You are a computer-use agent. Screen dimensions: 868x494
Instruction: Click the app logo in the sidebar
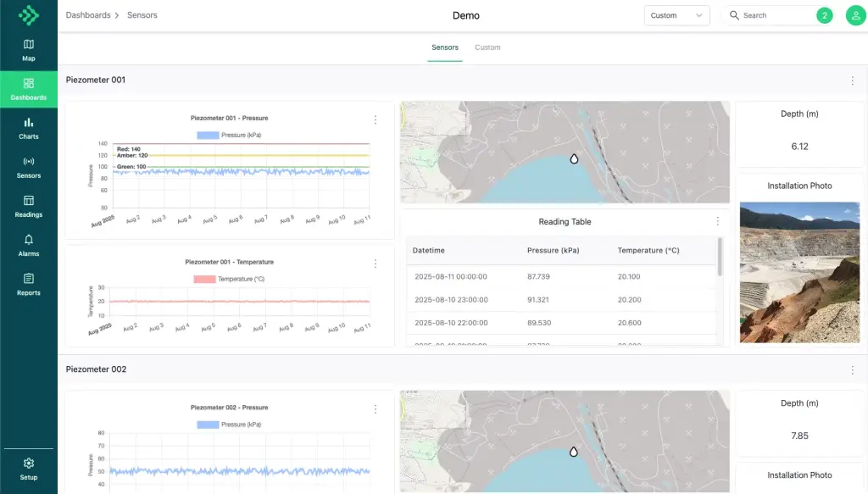(x=29, y=15)
